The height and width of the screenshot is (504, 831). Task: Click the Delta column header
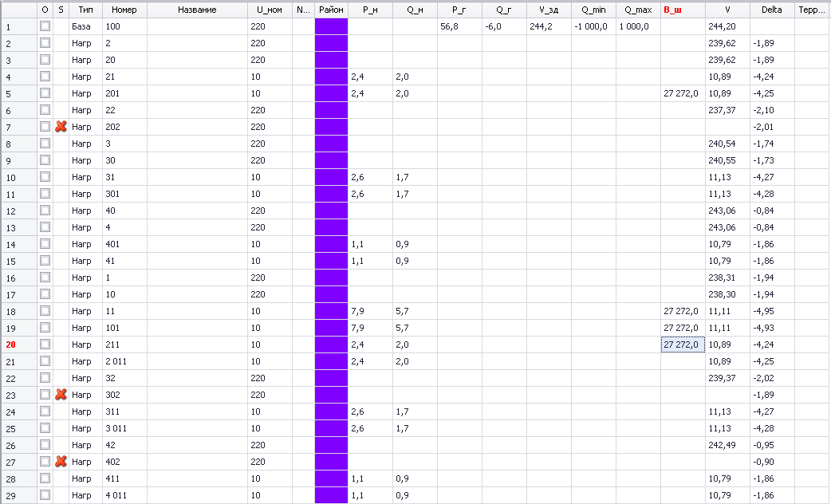(772, 10)
